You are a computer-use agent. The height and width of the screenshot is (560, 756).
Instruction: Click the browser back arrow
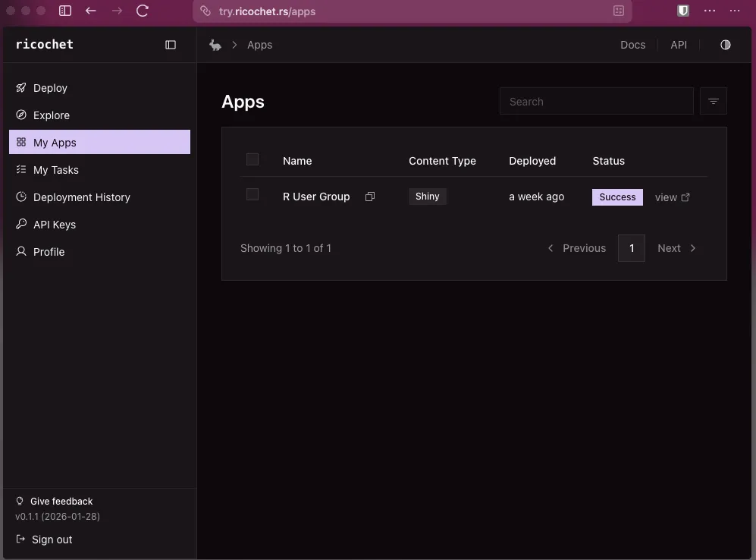click(x=91, y=11)
